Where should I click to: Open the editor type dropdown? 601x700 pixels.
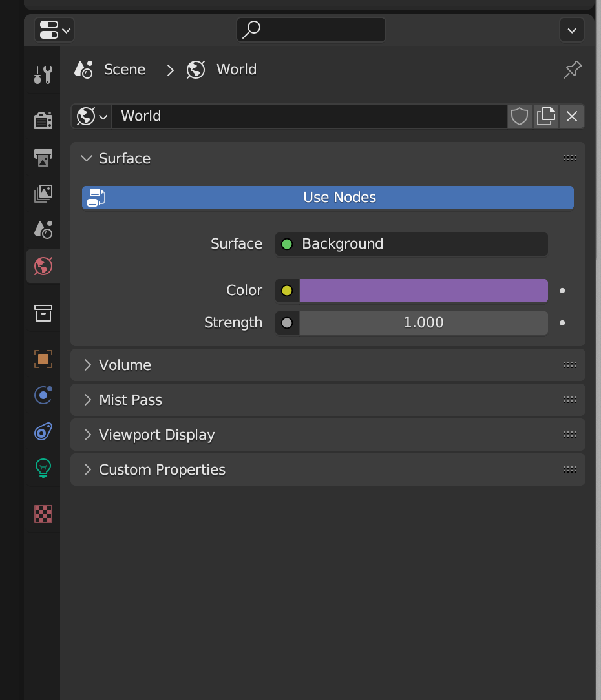56,30
